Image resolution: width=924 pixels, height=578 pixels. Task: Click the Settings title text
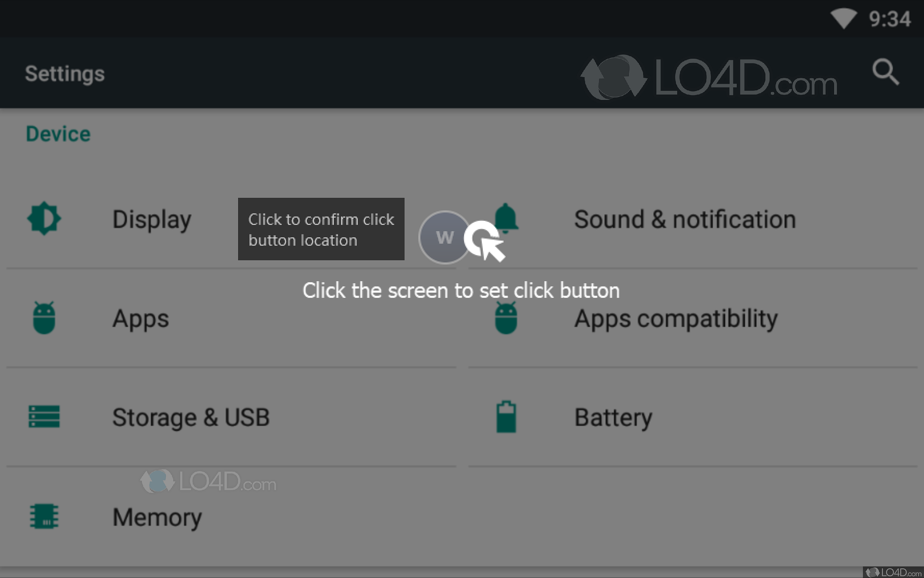coord(65,74)
